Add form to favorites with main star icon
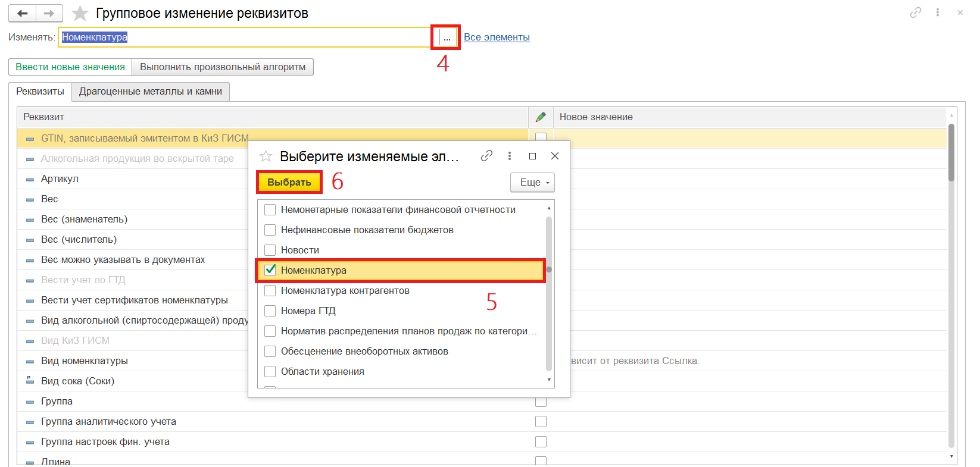Viewport: 980px width, 467px height. coord(80,13)
